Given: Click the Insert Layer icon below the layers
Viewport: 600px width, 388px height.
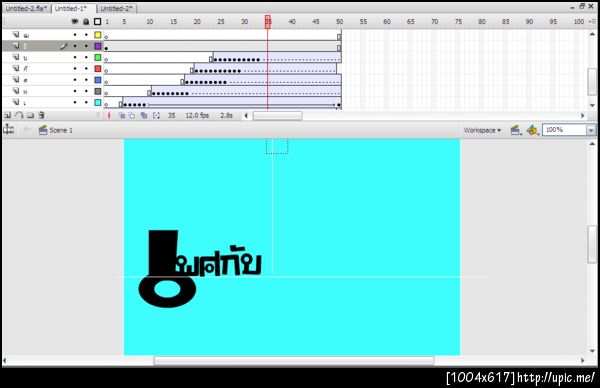Looking at the screenshot, I should (x=7, y=115).
